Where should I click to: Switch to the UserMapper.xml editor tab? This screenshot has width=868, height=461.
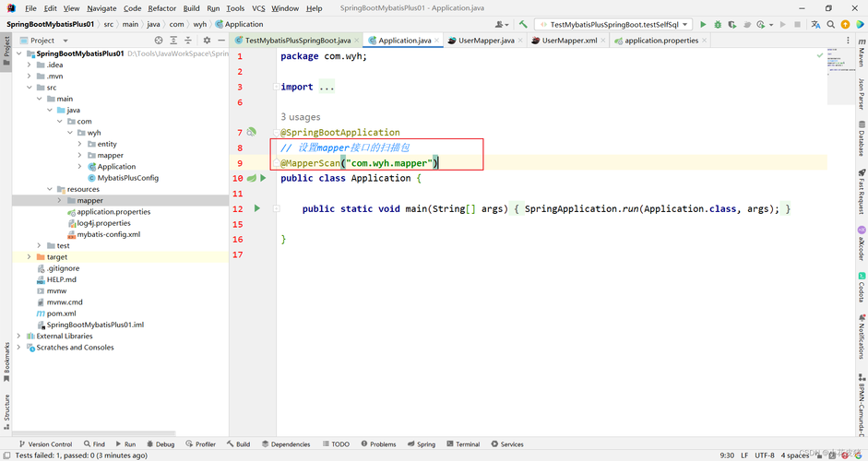point(569,41)
